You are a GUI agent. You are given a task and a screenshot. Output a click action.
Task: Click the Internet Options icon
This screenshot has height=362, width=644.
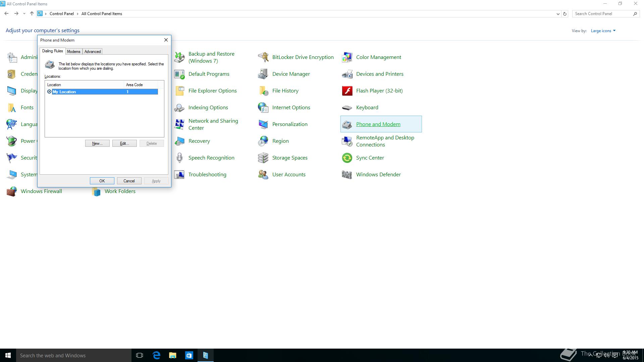tap(263, 108)
